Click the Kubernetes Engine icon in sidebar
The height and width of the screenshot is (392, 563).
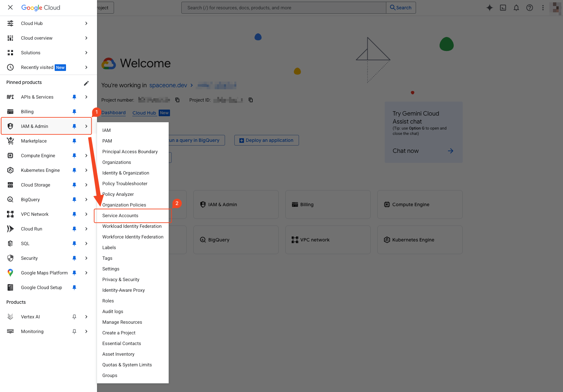pos(10,170)
